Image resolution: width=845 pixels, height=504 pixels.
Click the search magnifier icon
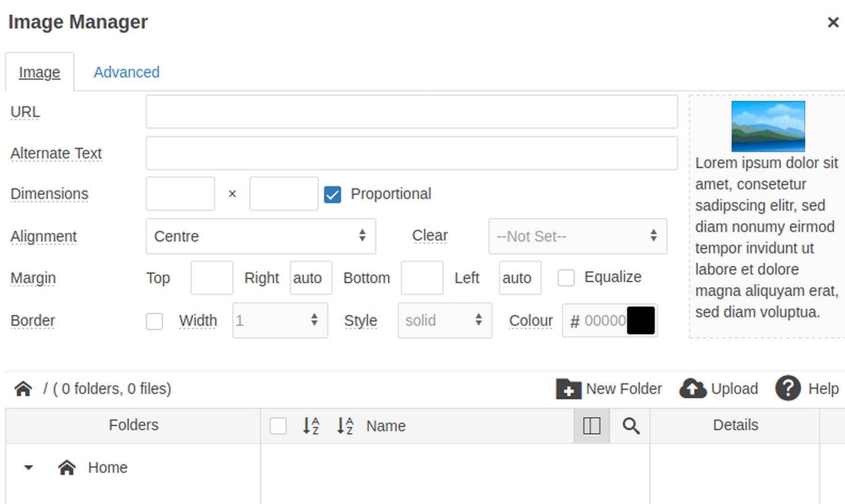point(630,426)
